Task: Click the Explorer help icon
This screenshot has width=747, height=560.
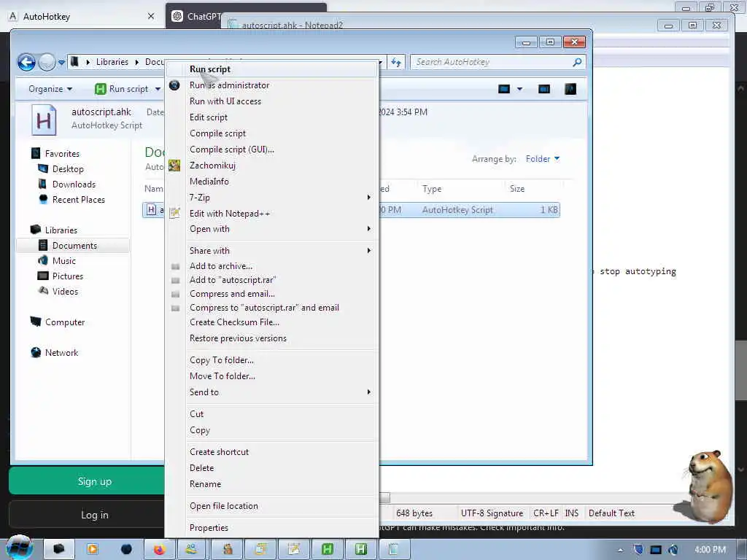Action: point(570,89)
